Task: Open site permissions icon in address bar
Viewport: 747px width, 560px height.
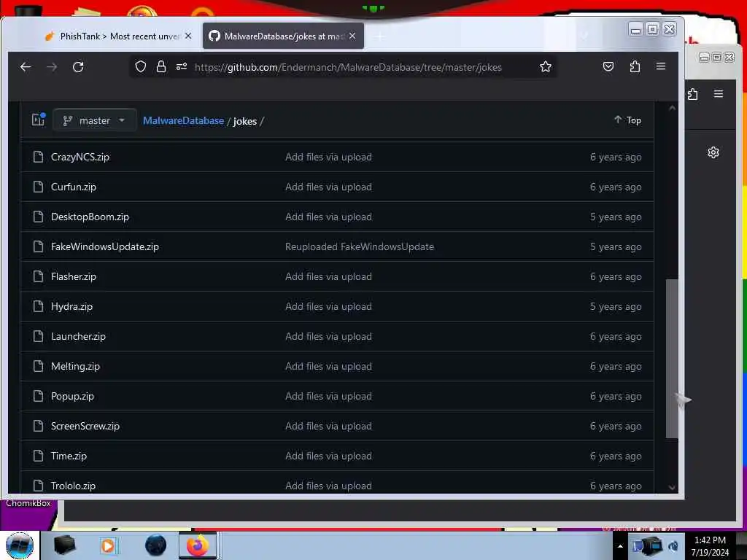Action: tap(182, 66)
